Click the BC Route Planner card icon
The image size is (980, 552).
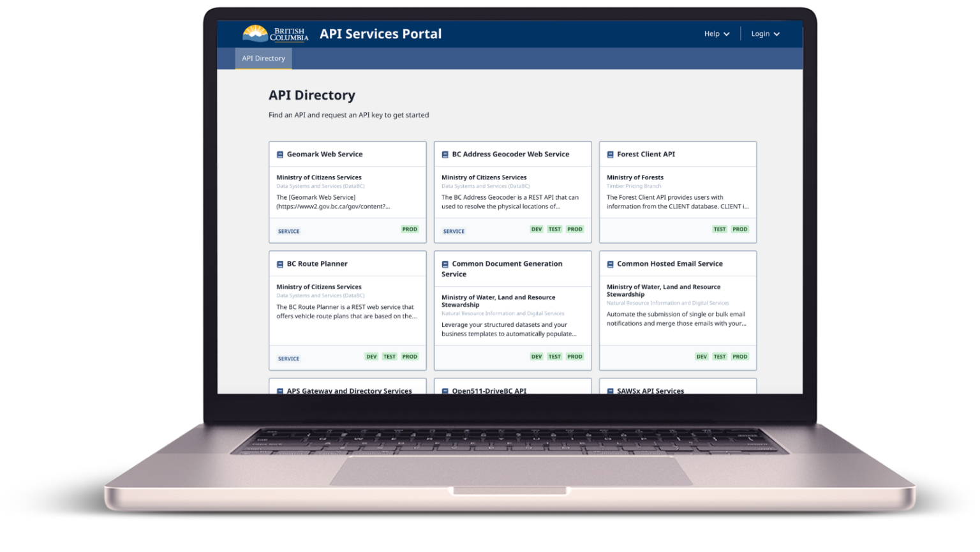coord(279,264)
